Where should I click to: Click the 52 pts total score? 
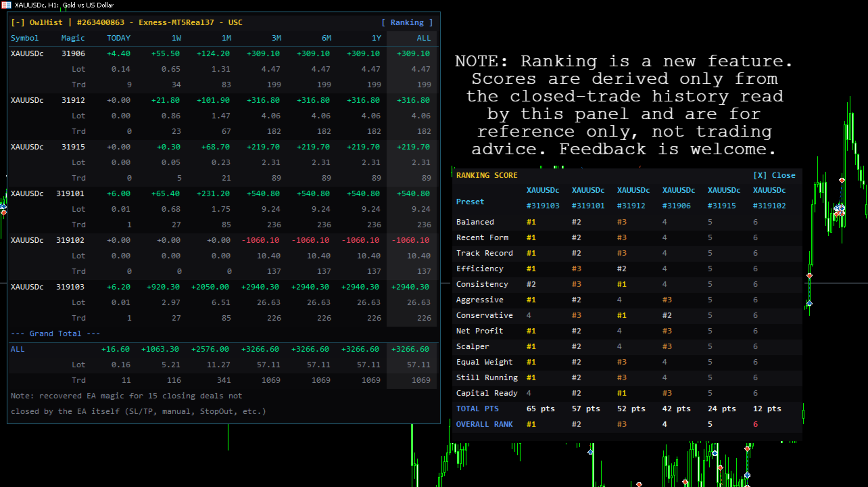(631, 409)
